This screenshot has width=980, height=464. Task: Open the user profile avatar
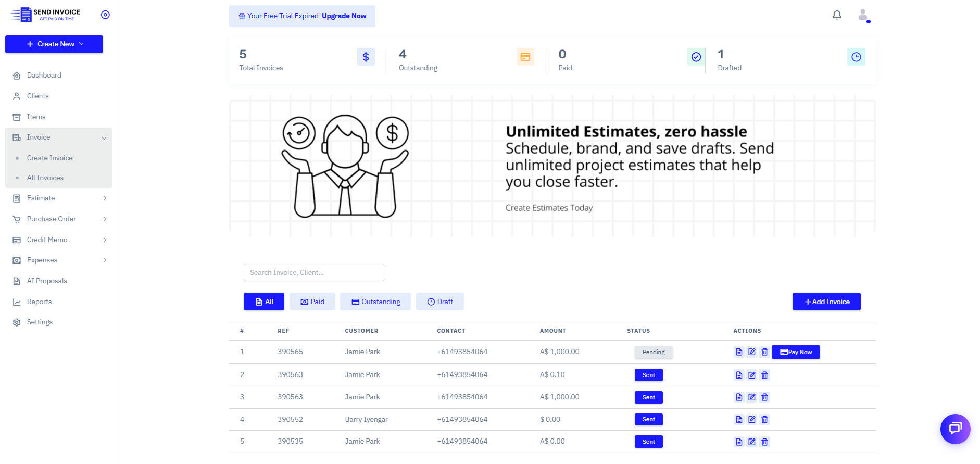pos(863,15)
